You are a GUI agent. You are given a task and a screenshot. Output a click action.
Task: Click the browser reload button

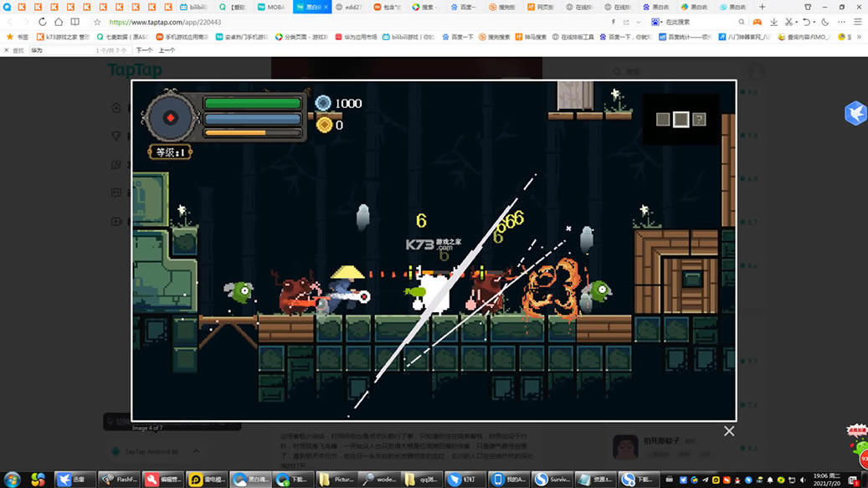(42, 22)
